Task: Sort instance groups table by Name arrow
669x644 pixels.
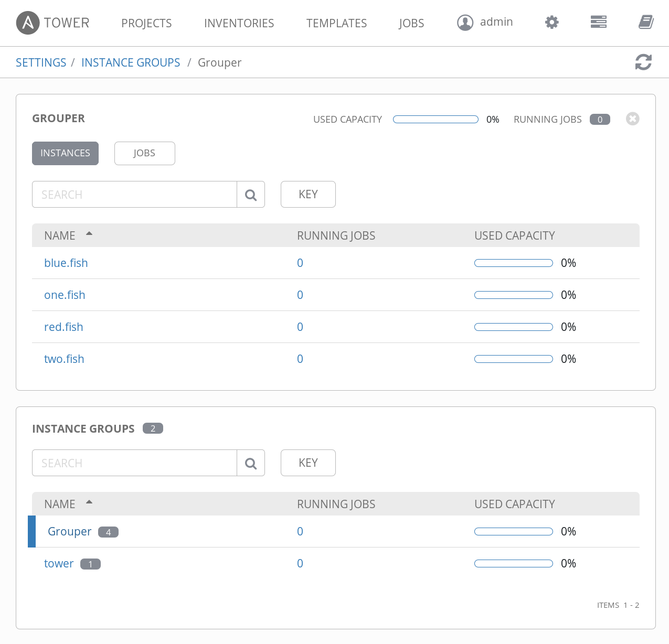Action: 89,502
